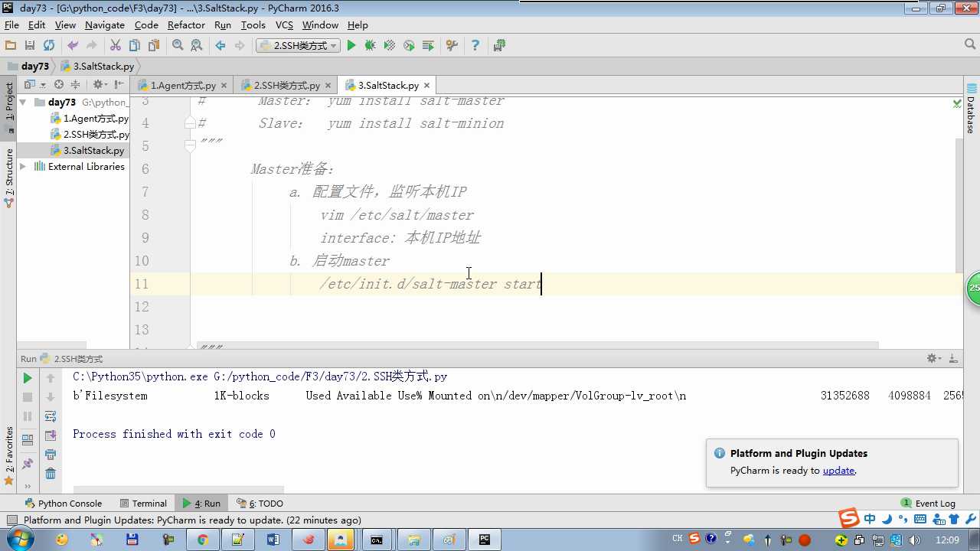Open the Event Log
Viewport: 980px width, 551px height.
click(928, 504)
